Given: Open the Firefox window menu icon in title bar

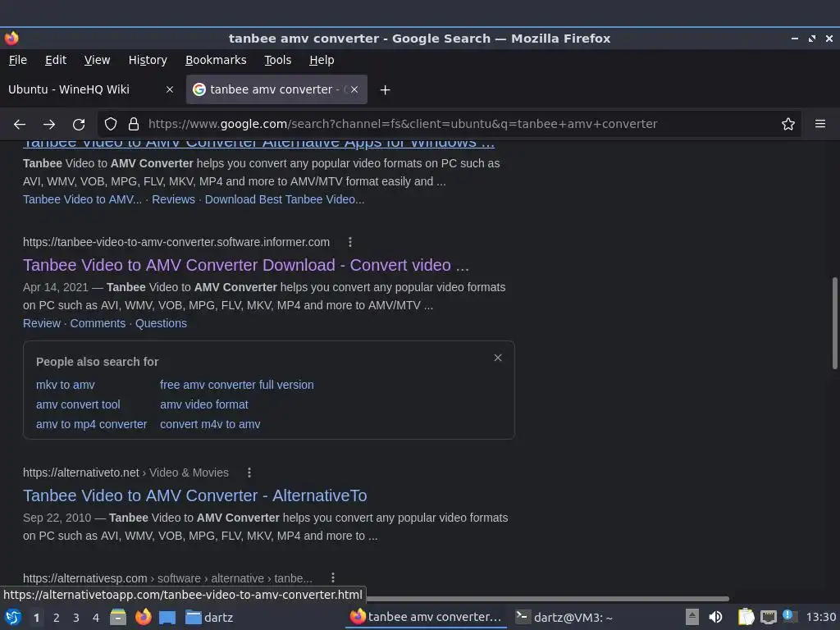Looking at the screenshot, I should point(11,39).
